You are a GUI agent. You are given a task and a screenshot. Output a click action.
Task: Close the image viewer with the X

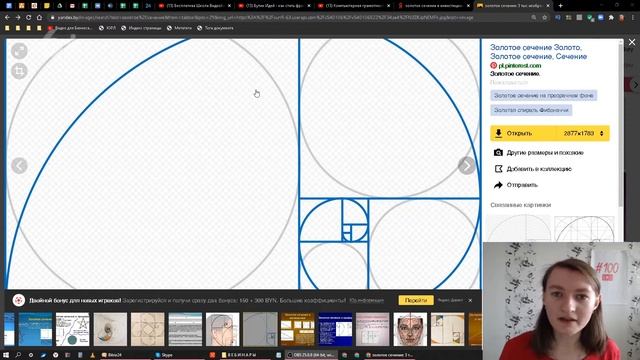(x=632, y=42)
